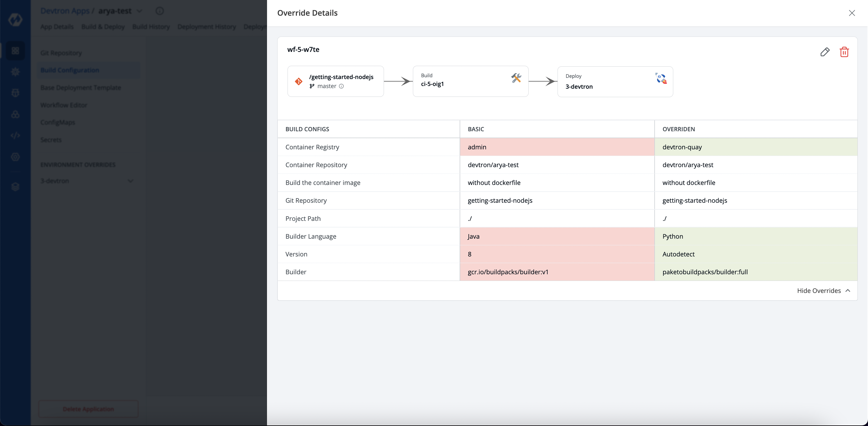Click overridden builder paketobuildpacks/builder:full
This screenshot has width=868, height=426.
tap(705, 272)
